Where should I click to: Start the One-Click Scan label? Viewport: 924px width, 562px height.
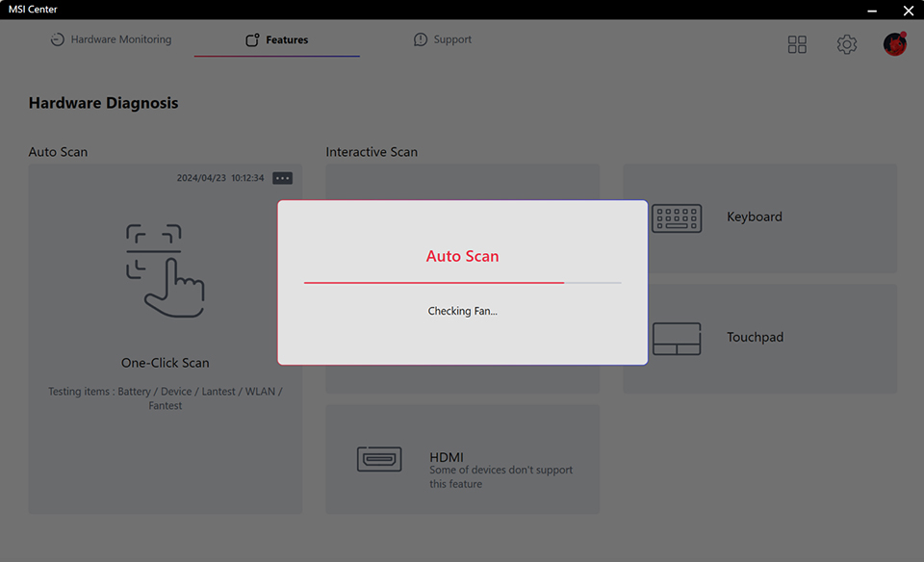(x=165, y=363)
